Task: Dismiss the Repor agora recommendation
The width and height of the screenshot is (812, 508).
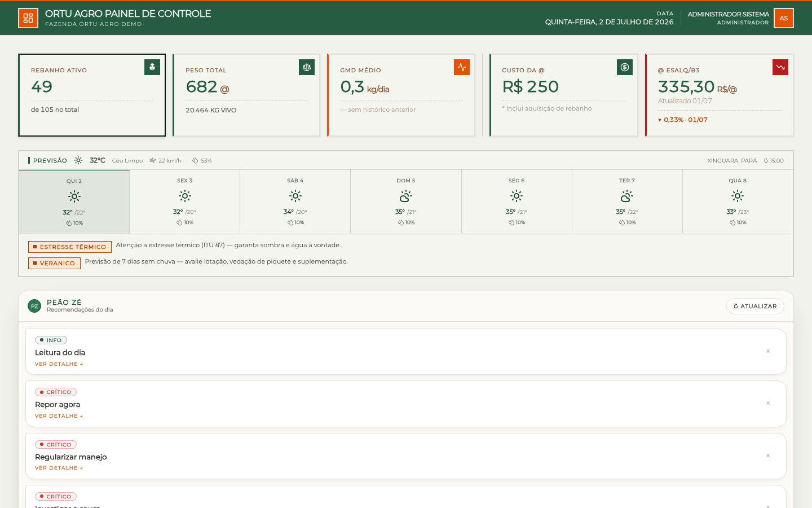Action: click(768, 403)
